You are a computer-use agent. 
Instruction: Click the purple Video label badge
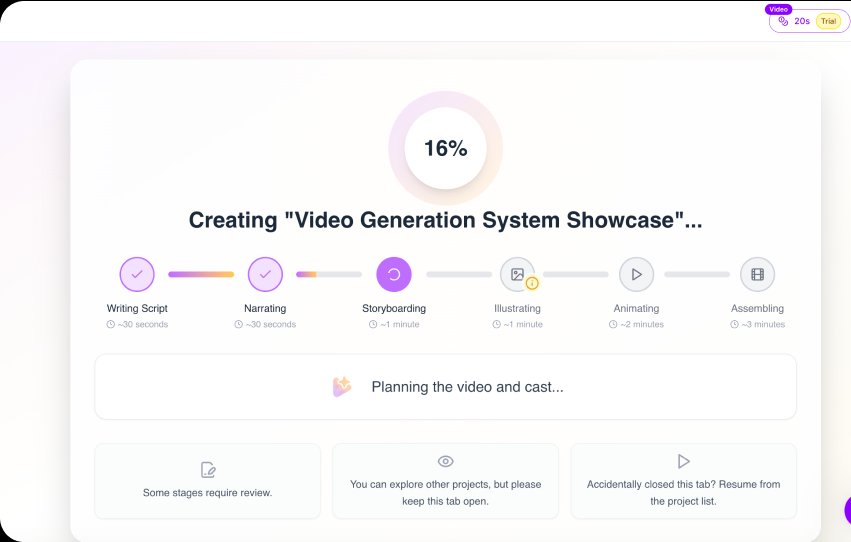778,9
